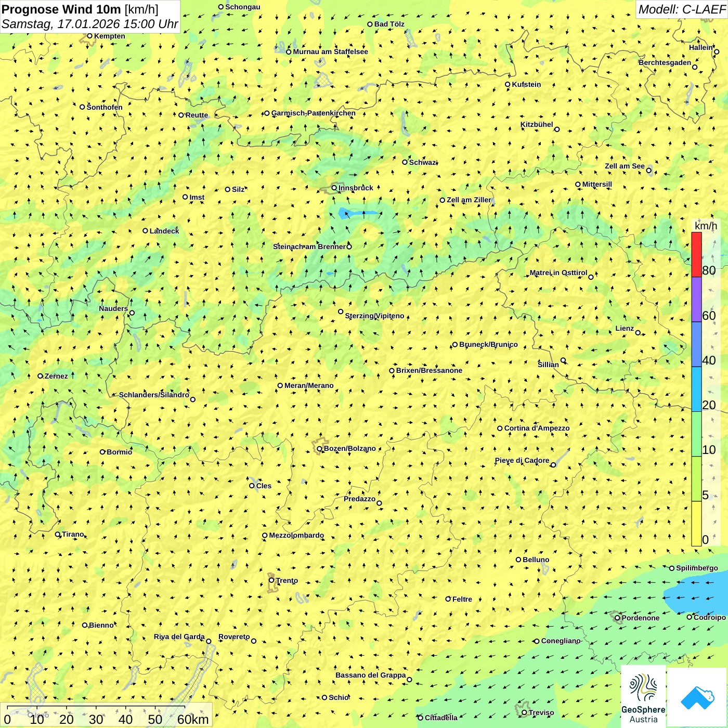Click the 'Mittersill' label
The height and width of the screenshot is (728, 728).
[597, 184]
